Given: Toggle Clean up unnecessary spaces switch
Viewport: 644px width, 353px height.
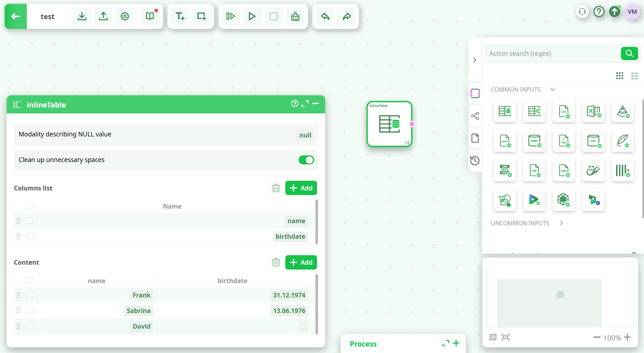Looking at the screenshot, I should 306,160.
